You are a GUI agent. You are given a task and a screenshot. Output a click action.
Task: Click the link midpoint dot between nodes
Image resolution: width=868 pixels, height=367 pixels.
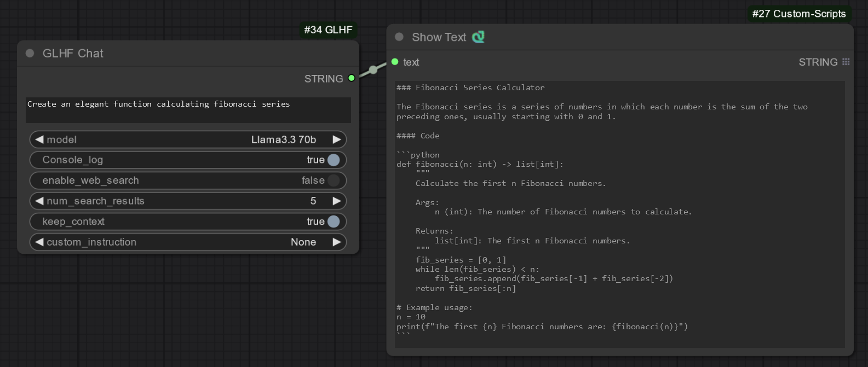(373, 69)
